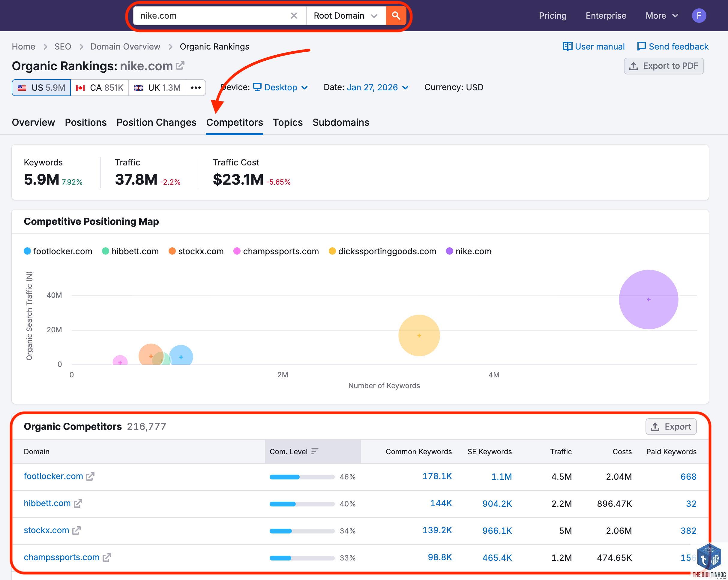Open footlocker.com competitor link

[53, 476]
